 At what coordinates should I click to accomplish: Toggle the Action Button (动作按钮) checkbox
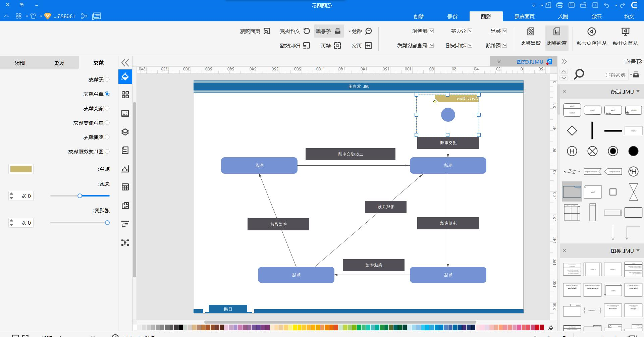(x=470, y=45)
